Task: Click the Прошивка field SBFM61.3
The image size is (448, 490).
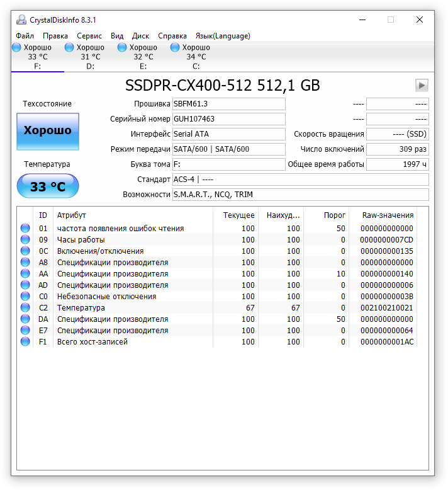Action: click(x=229, y=104)
